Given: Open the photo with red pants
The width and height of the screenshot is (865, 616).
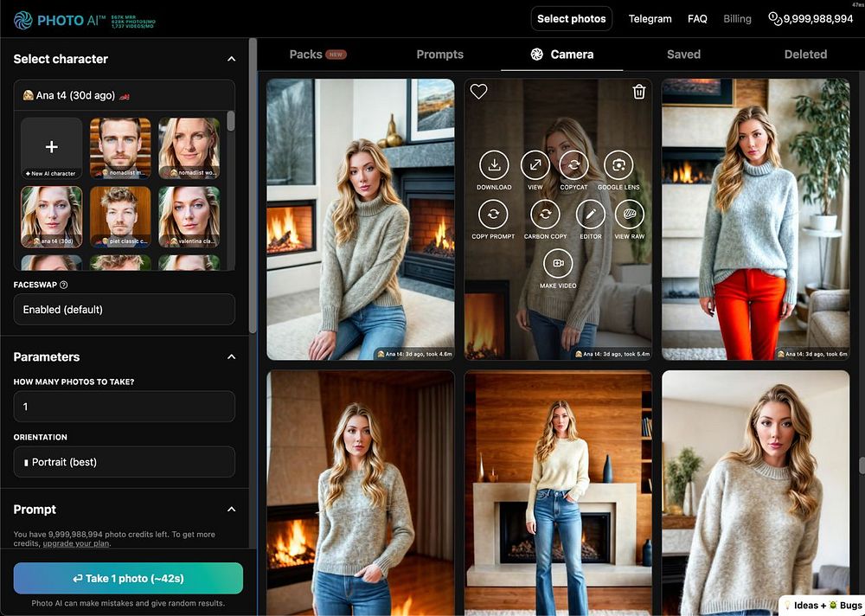Looking at the screenshot, I should pos(755,219).
